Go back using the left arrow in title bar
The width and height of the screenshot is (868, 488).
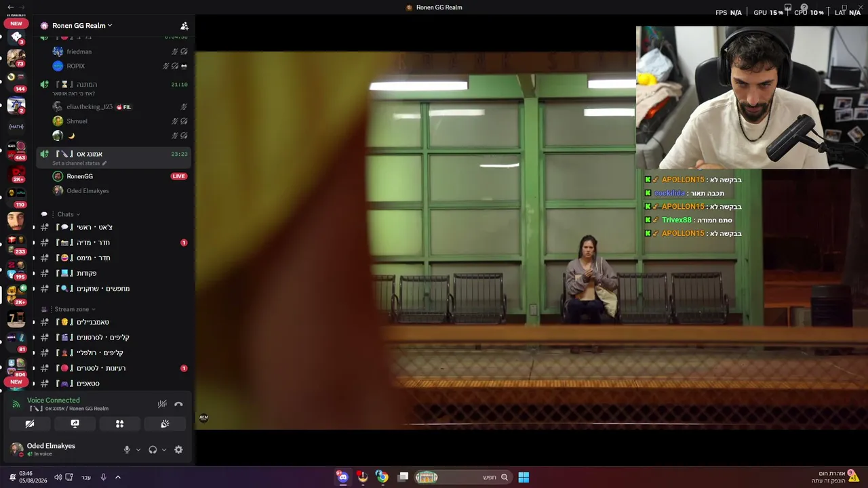(x=10, y=7)
